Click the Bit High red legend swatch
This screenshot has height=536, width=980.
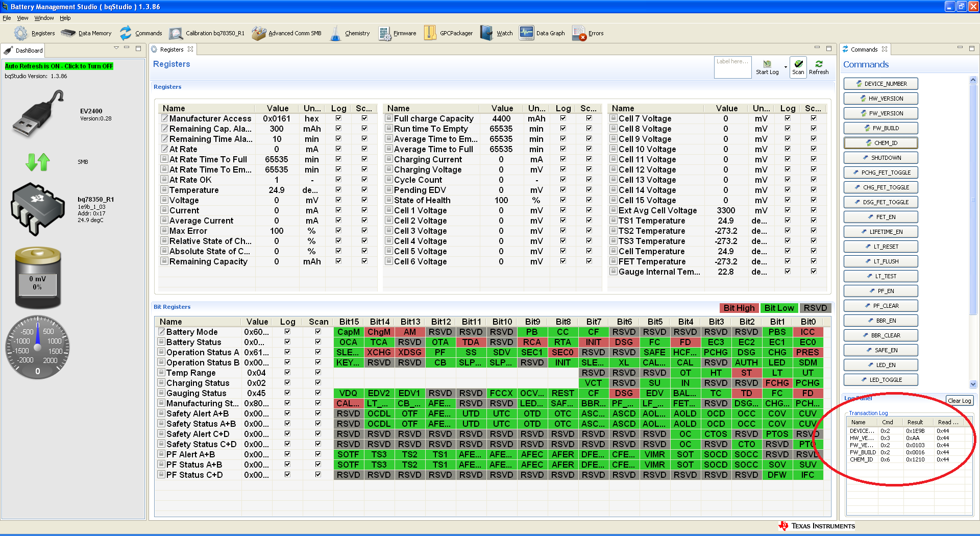pos(739,308)
